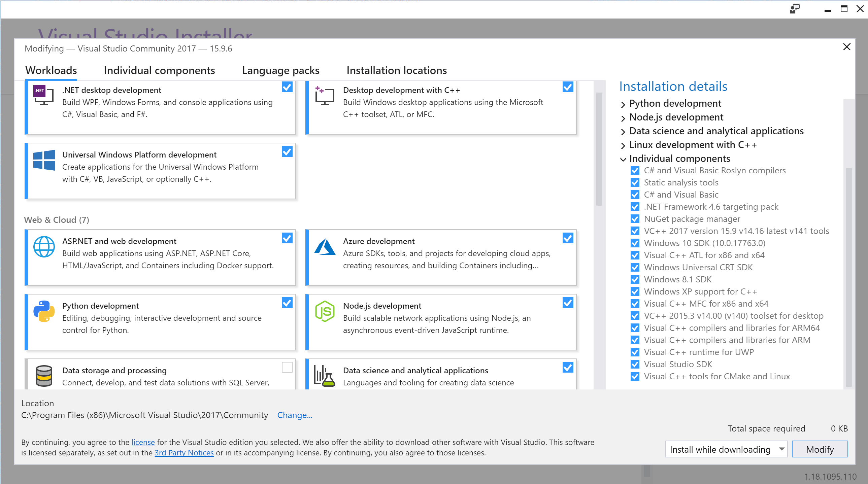The image size is (868, 484).
Task: Open the Language packs tab
Action: click(x=280, y=70)
